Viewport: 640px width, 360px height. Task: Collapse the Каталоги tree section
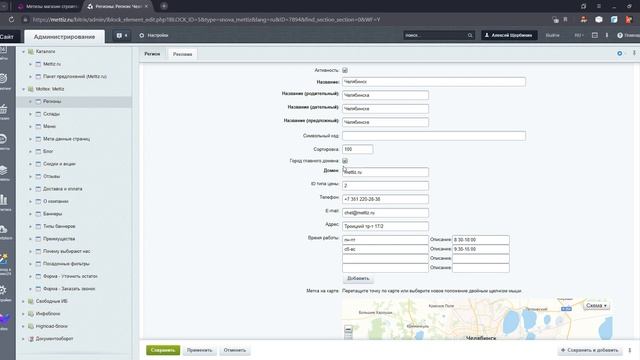23,51
